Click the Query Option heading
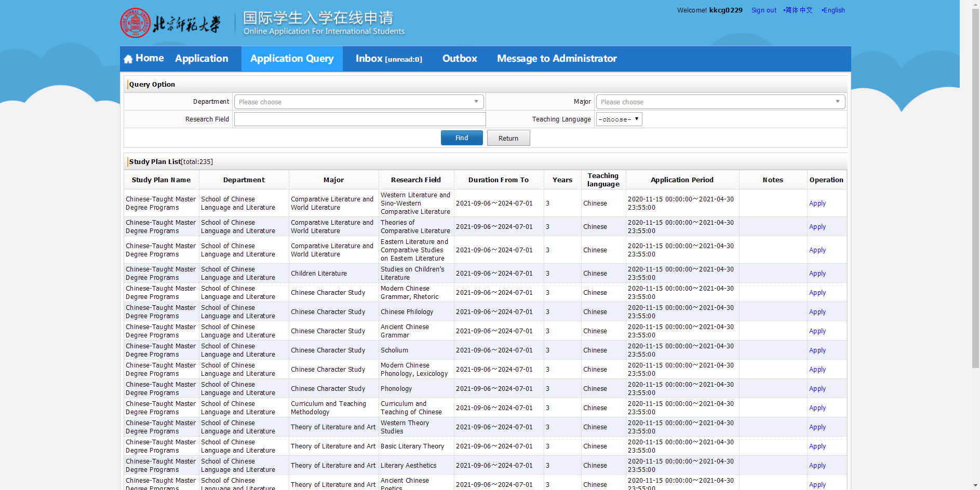 pyautogui.click(x=152, y=85)
